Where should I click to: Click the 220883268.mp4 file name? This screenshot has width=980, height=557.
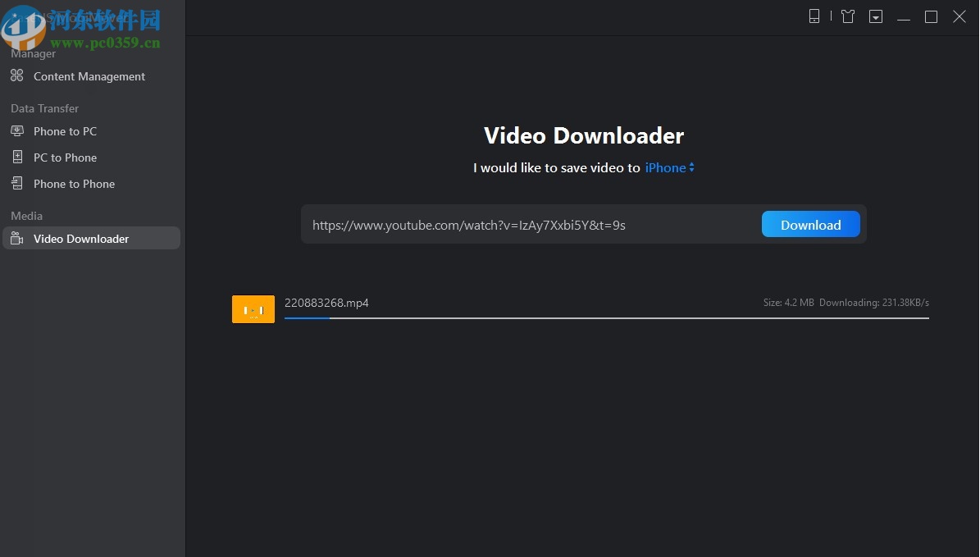[326, 303]
